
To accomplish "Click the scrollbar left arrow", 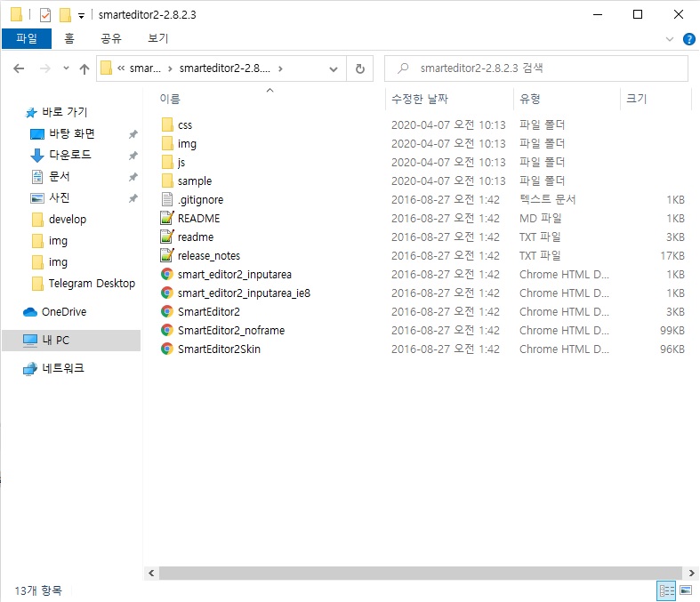I will pyautogui.click(x=151, y=573).
